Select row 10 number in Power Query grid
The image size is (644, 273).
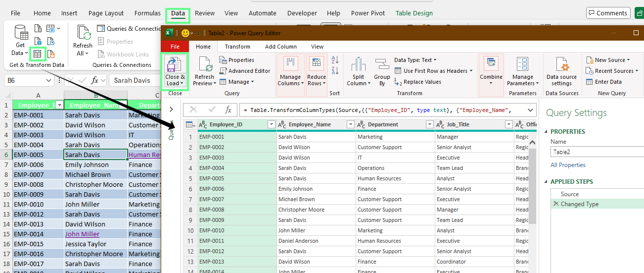[x=190, y=230]
